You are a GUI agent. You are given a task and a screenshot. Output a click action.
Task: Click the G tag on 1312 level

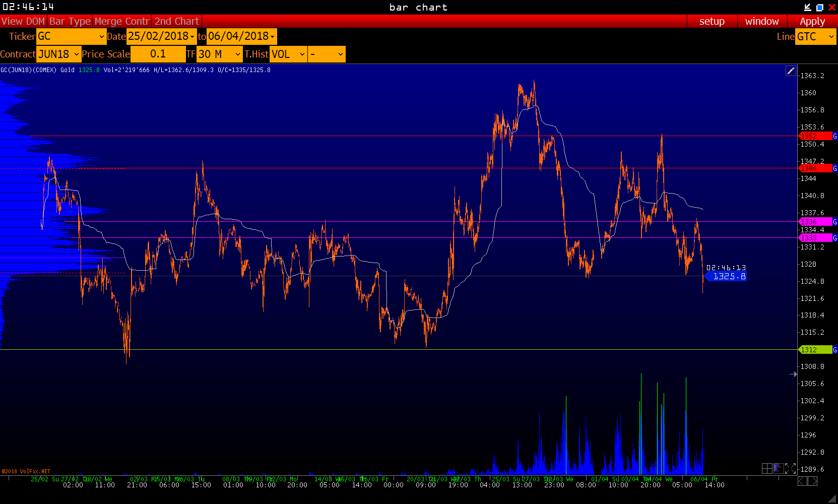click(834, 350)
